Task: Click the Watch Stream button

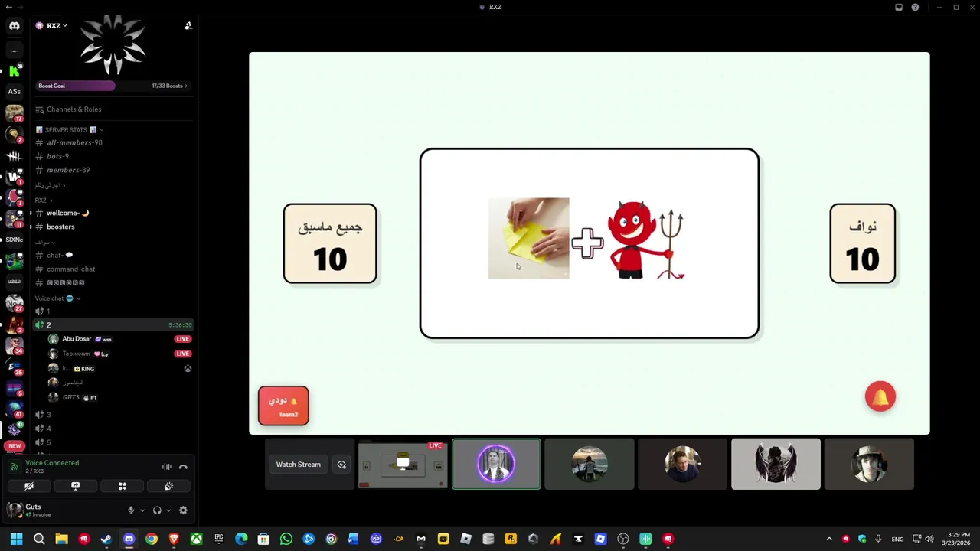Action: click(x=299, y=465)
